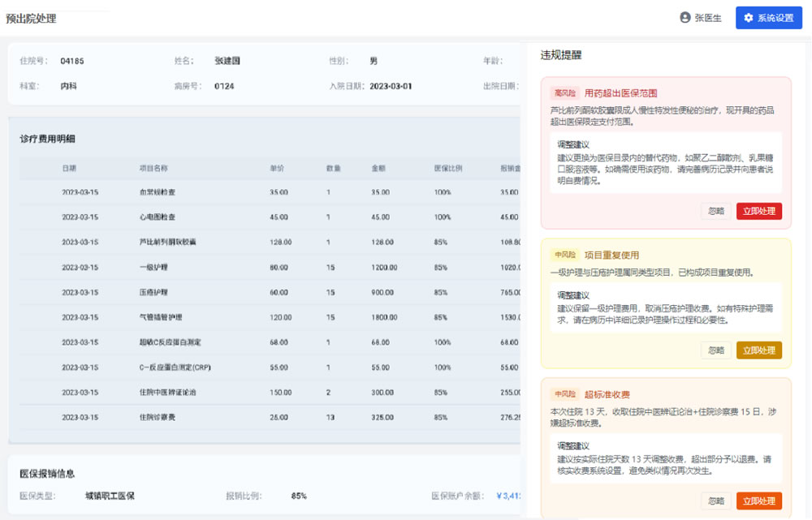Click the 数量 column header
This screenshot has height=520, width=812.
pyautogui.click(x=334, y=168)
